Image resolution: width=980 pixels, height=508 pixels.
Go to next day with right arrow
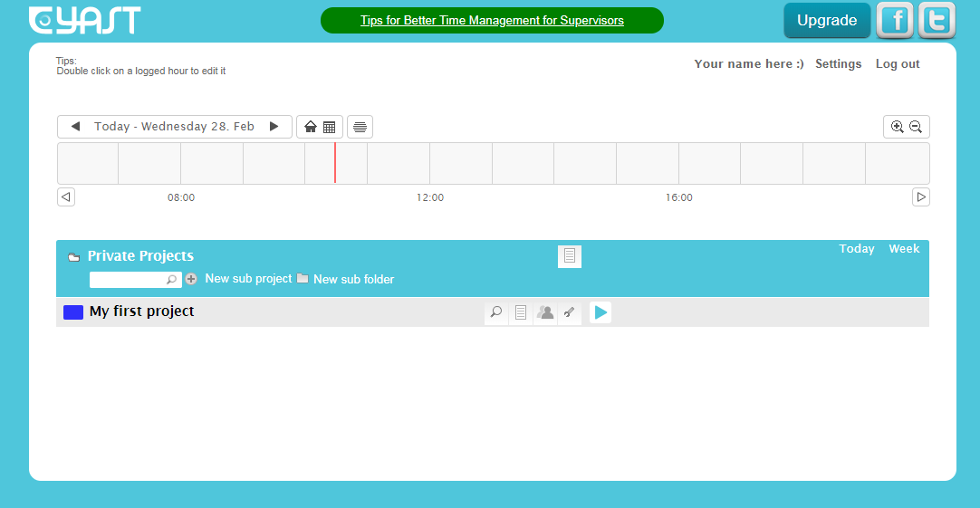pyautogui.click(x=274, y=126)
